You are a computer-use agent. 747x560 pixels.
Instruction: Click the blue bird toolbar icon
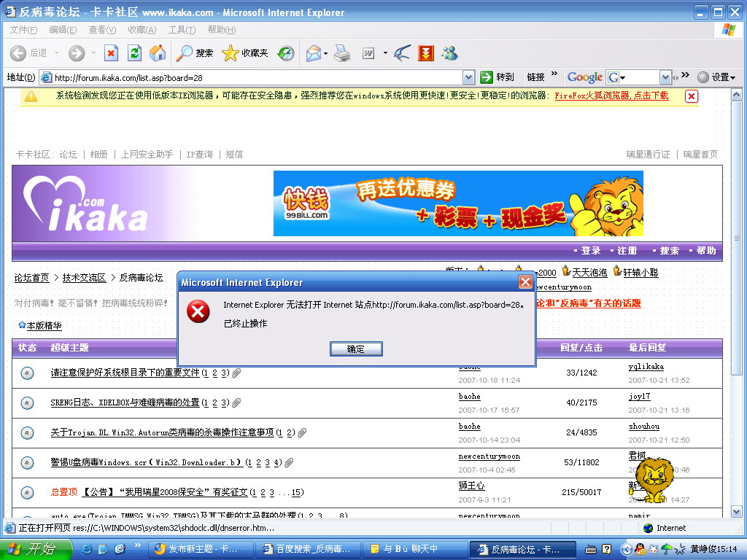403,52
